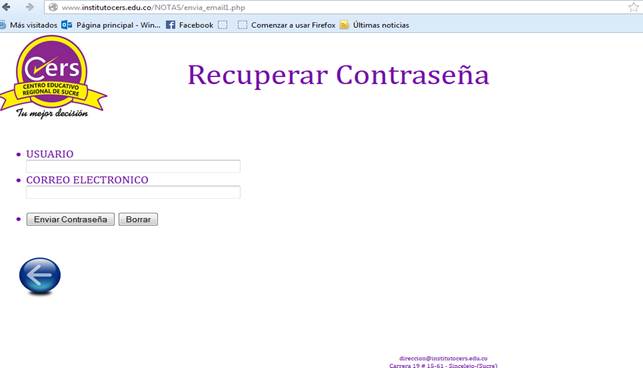This screenshot has height=368, width=643.
Task: Click the direccion email link in footer
Action: click(443, 358)
